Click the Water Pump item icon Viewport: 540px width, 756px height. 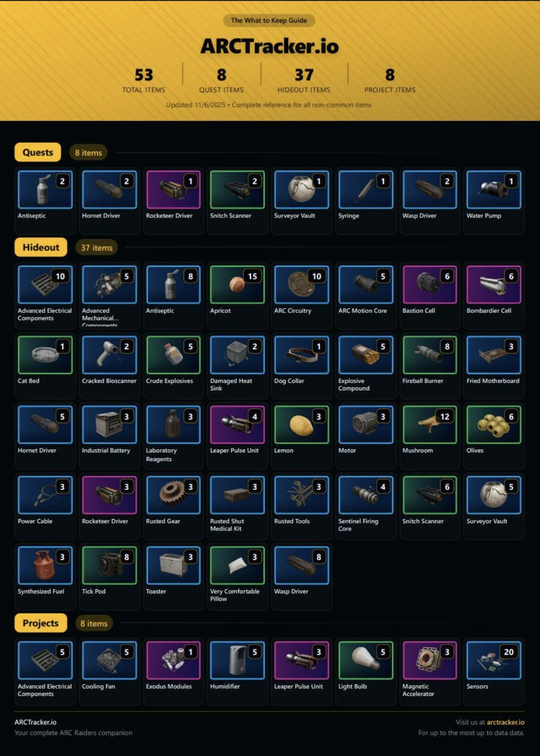493,190
